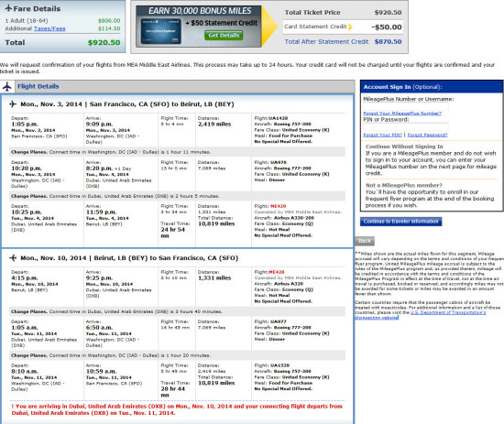Viewport: 504px width, 424px height.
Task: Click the Flight Details section header
Action: coord(178,86)
